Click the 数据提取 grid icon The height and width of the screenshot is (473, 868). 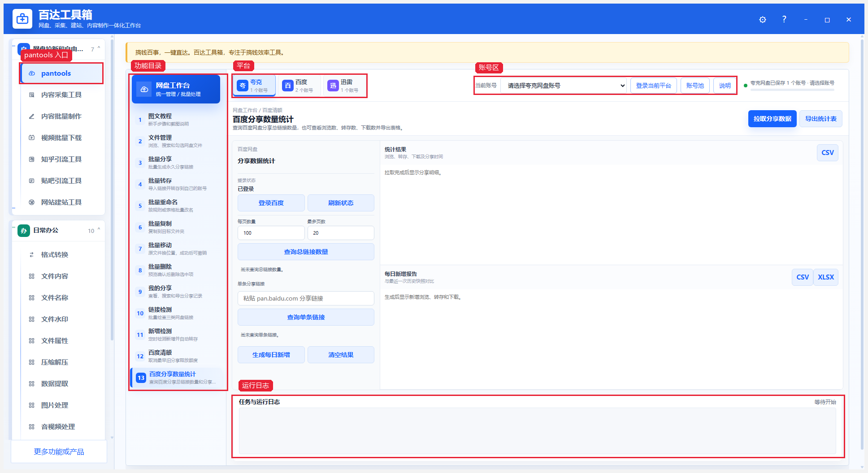[32, 384]
